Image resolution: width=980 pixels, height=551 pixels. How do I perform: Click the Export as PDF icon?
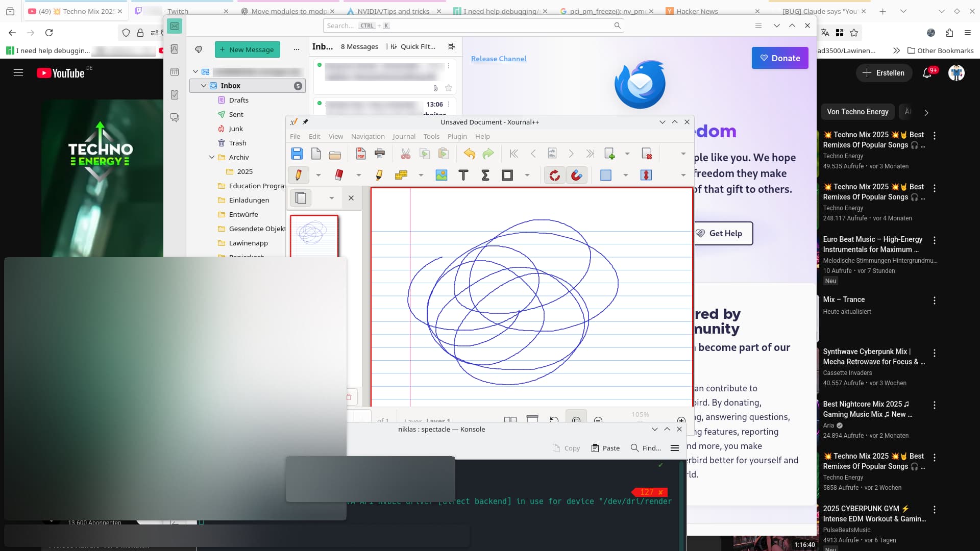coord(360,154)
